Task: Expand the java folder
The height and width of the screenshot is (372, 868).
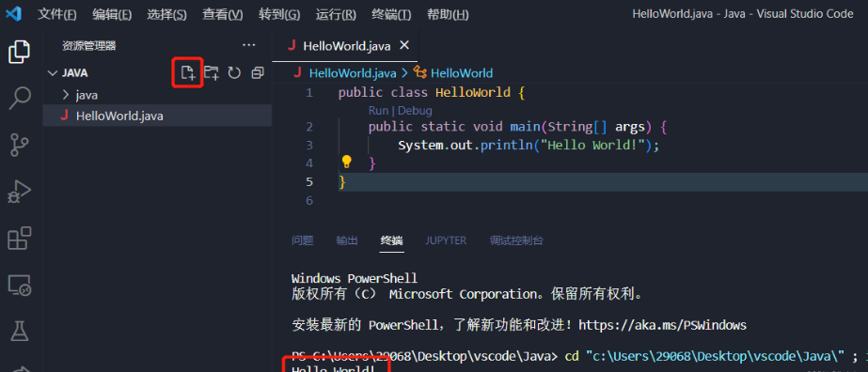Action: coord(66,95)
